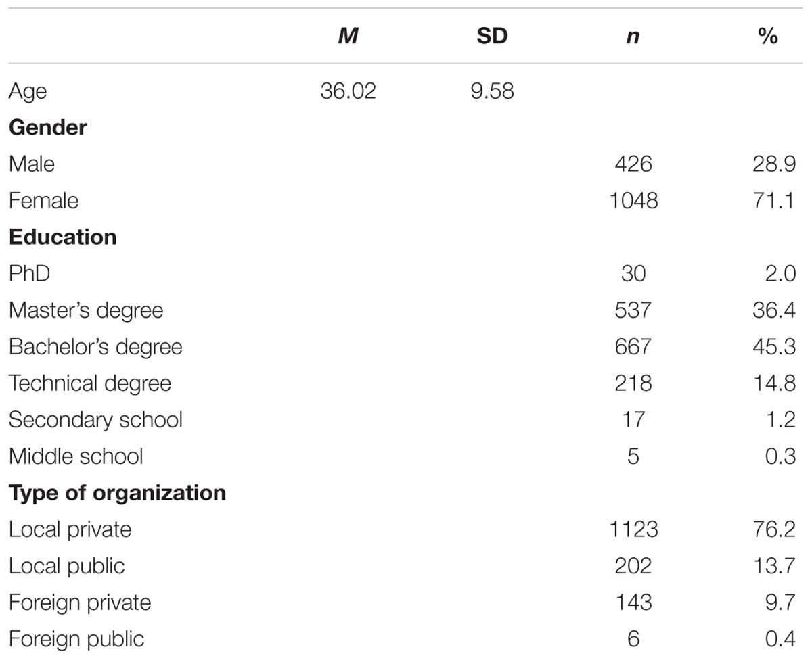Select the Male count 426
This screenshot has width=812, height=660.
(x=632, y=164)
